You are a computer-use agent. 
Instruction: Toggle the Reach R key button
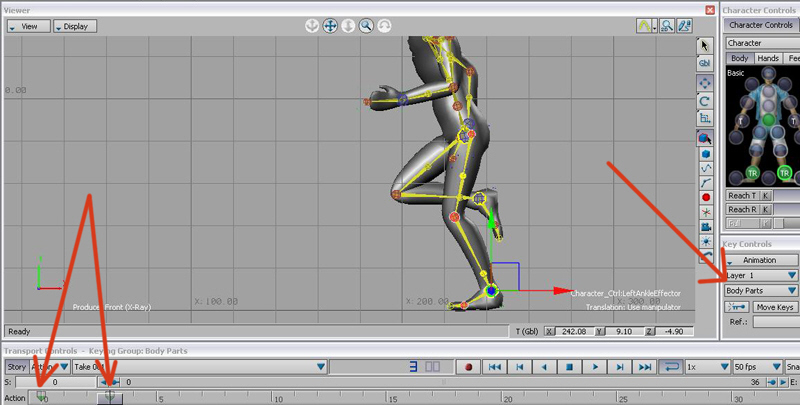click(x=765, y=210)
